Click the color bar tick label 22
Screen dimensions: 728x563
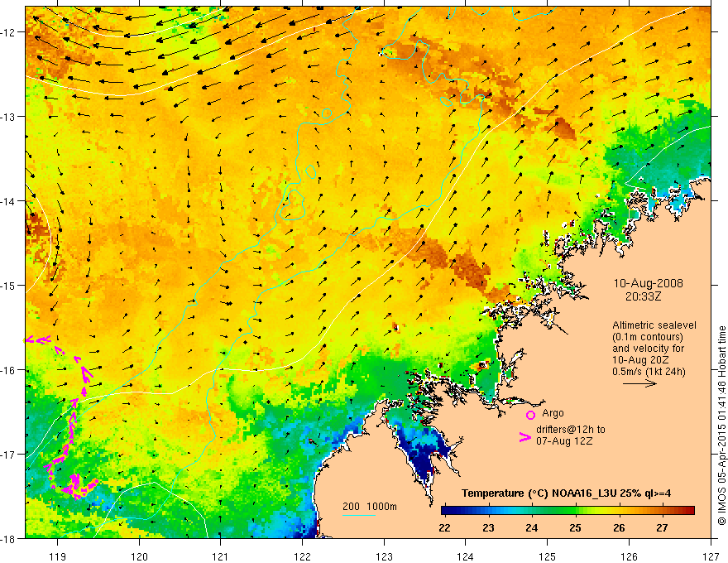pyautogui.click(x=444, y=527)
